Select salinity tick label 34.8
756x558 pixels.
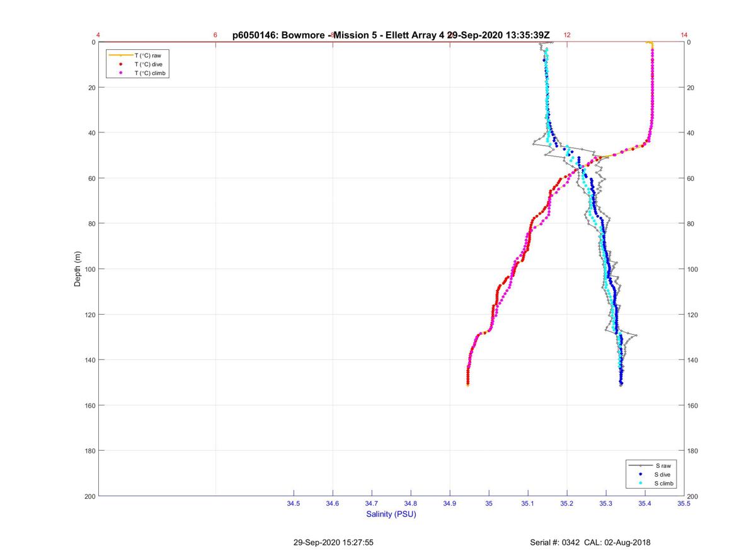(x=411, y=503)
